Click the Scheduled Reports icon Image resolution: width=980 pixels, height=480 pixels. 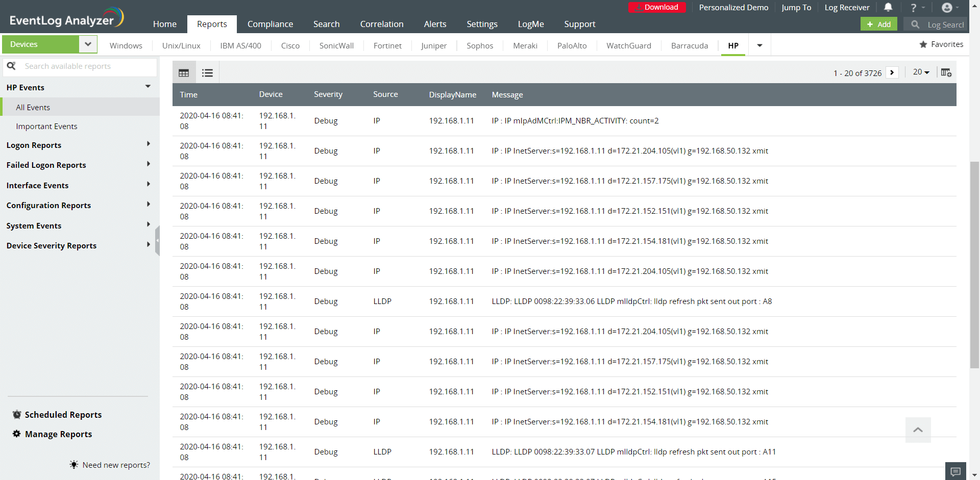click(x=17, y=415)
